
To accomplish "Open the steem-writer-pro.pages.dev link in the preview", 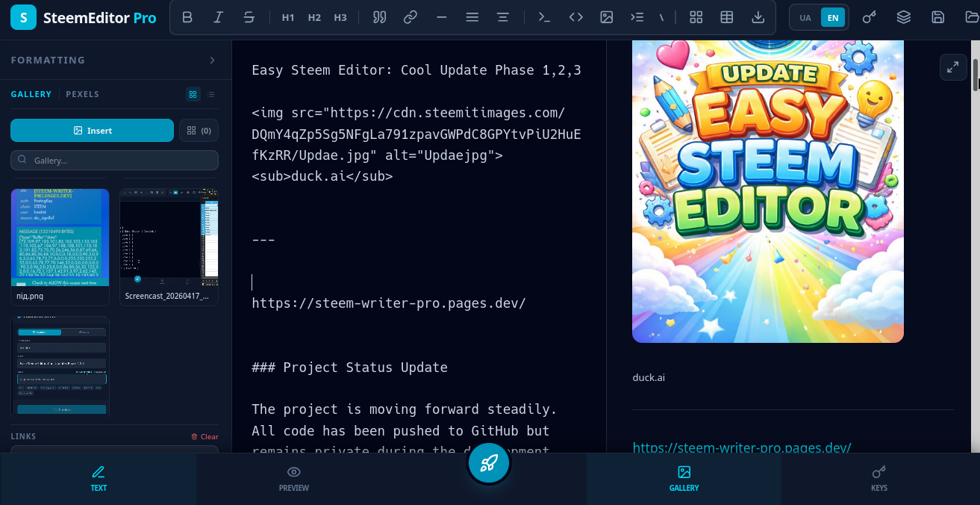I will click(x=742, y=447).
